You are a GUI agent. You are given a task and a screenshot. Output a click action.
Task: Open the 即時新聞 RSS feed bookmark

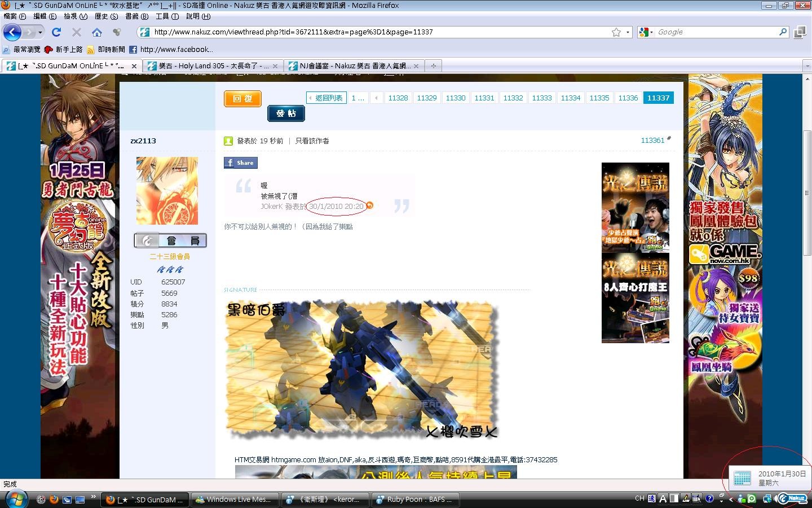(106, 49)
